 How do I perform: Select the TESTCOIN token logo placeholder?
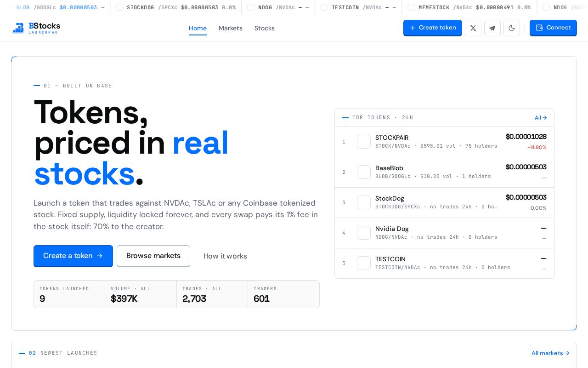(x=364, y=263)
